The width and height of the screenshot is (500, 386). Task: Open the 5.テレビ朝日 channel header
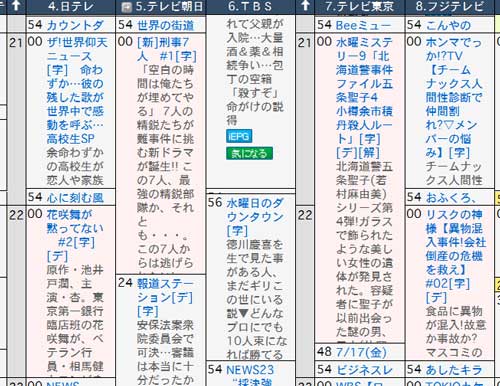point(169,6)
